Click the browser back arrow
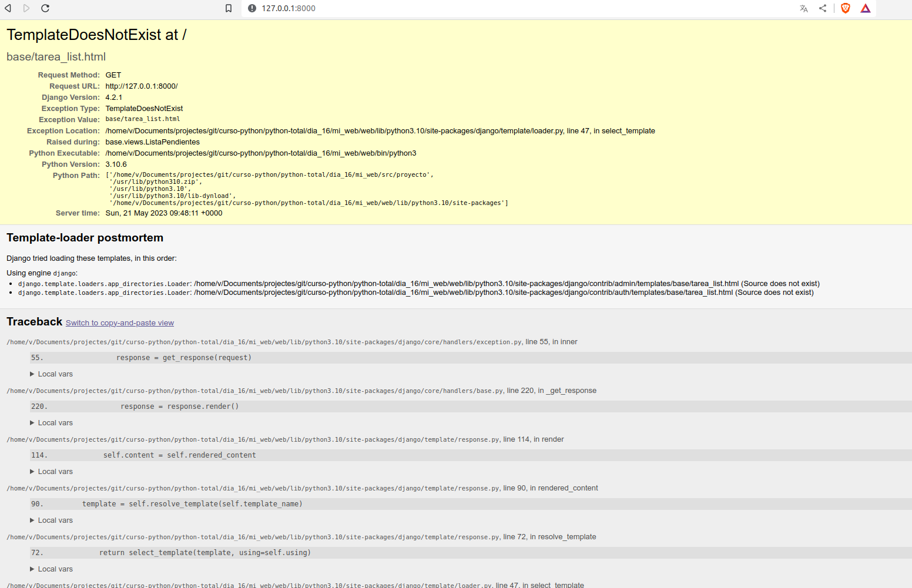Screen dimensions: 912x588 click(x=8, y=8)
